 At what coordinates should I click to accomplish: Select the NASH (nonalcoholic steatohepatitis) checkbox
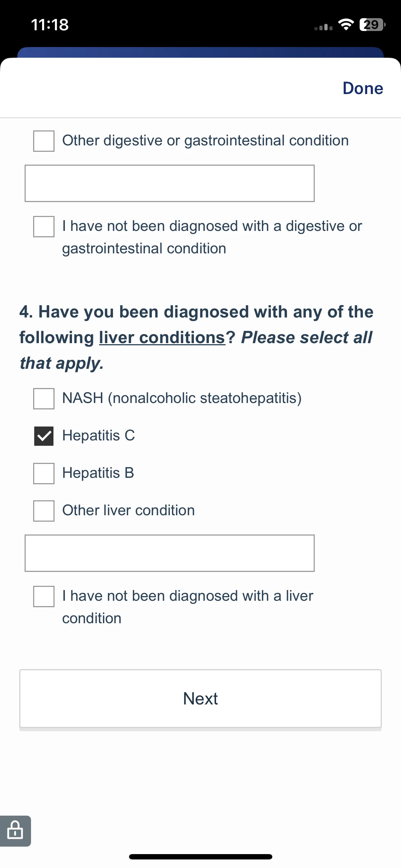pos(44,398)
